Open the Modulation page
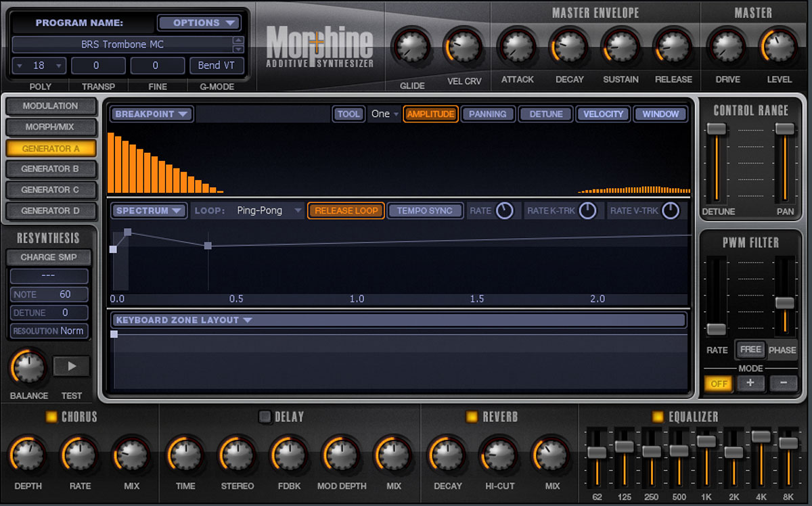The width and height of the screenshot is (812, 506). tap(51, 106)
